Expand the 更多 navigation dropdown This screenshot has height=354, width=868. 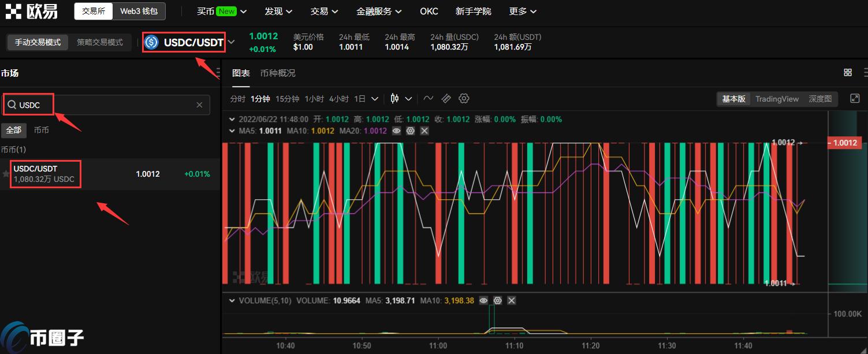point(521,11)
